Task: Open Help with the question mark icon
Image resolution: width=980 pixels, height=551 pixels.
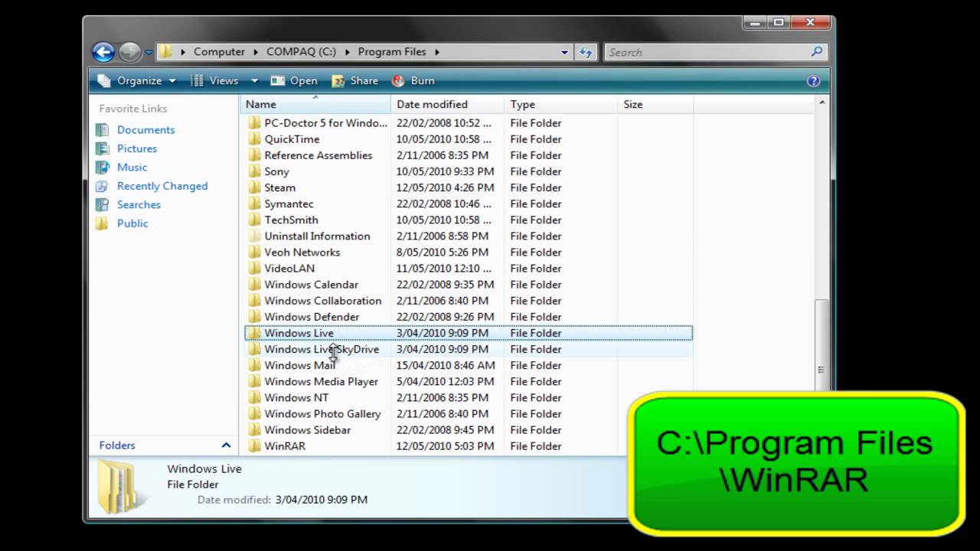Action: (813, 80)
